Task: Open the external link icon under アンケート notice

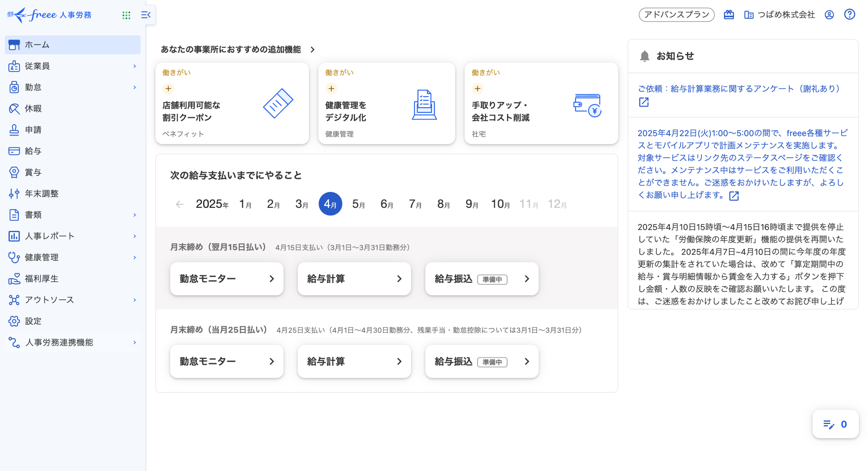Action: point(643,102)
